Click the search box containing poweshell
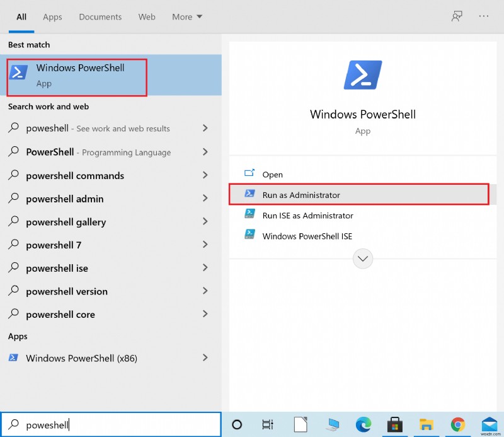The height and width of the screenshot is (437, 504). point(111,424)
